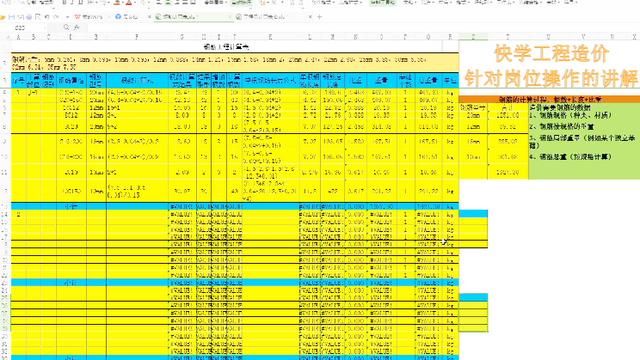Click the note '2、钢筋按规格的重量'
This screenshot has height=360, width=640.
pos(561,127)
